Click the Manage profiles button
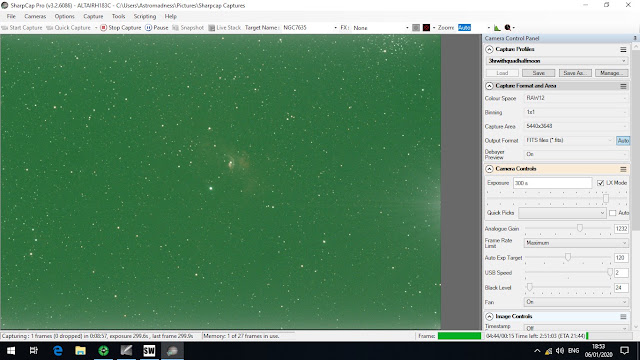The image size is (640, 360). point(611,73)
